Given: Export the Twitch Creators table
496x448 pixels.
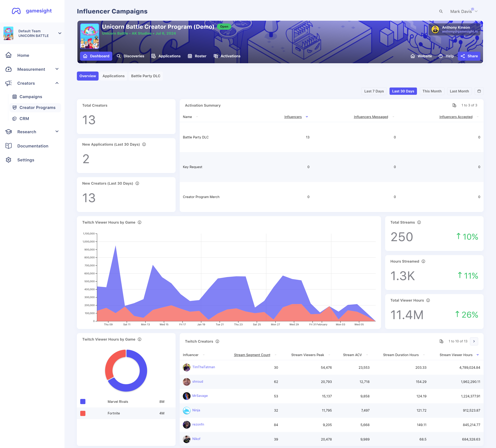Looking at the screenshot, I should 441,341.
